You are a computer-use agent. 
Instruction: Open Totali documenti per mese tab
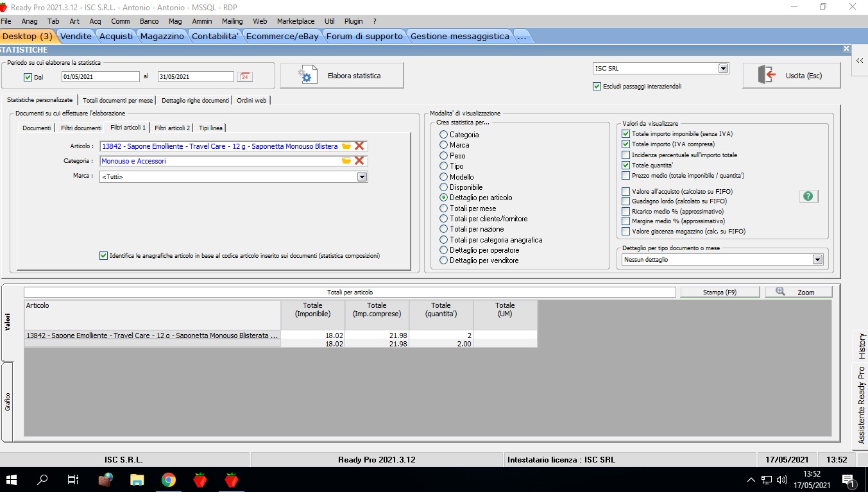coord(118,100)
